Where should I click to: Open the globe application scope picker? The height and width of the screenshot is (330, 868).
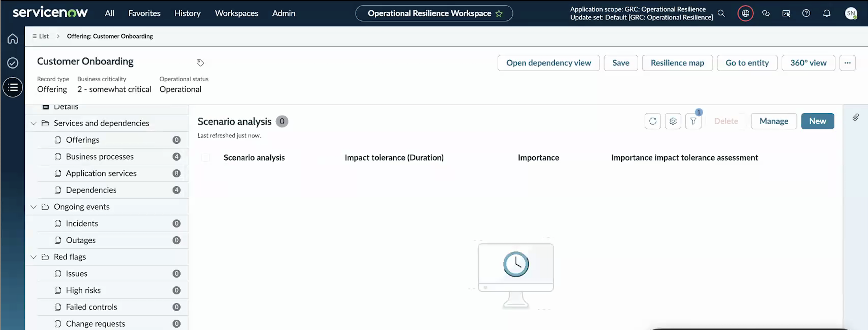tap(745, 13)
